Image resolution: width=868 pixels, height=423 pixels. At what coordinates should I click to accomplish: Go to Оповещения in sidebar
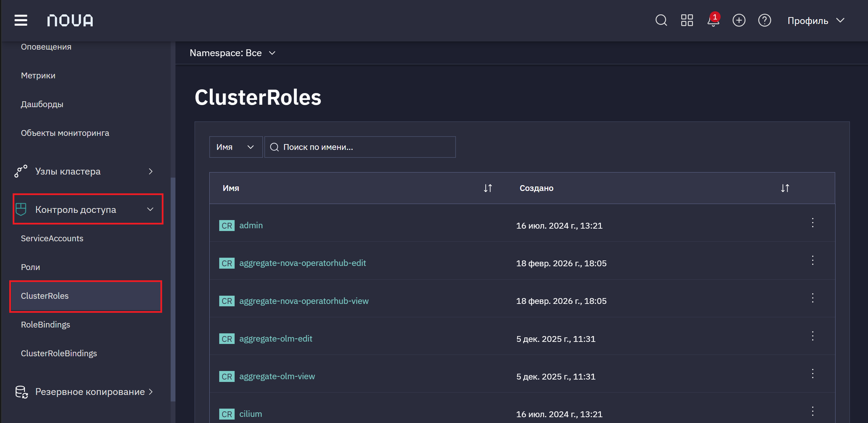[46, 47]
